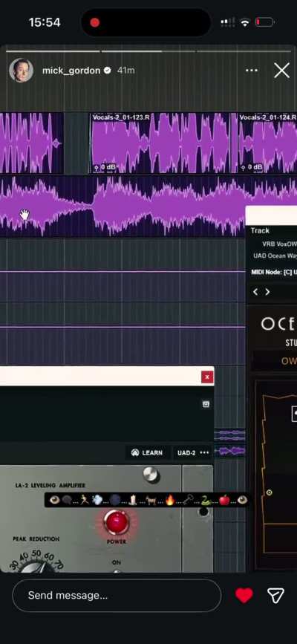Activate the LEARN button

147,452
